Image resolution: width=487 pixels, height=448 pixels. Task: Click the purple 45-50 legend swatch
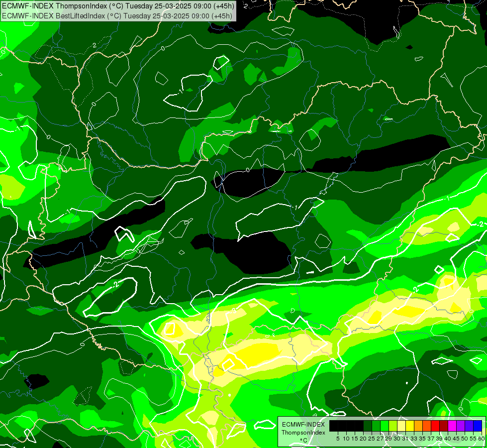pos(461,426)
